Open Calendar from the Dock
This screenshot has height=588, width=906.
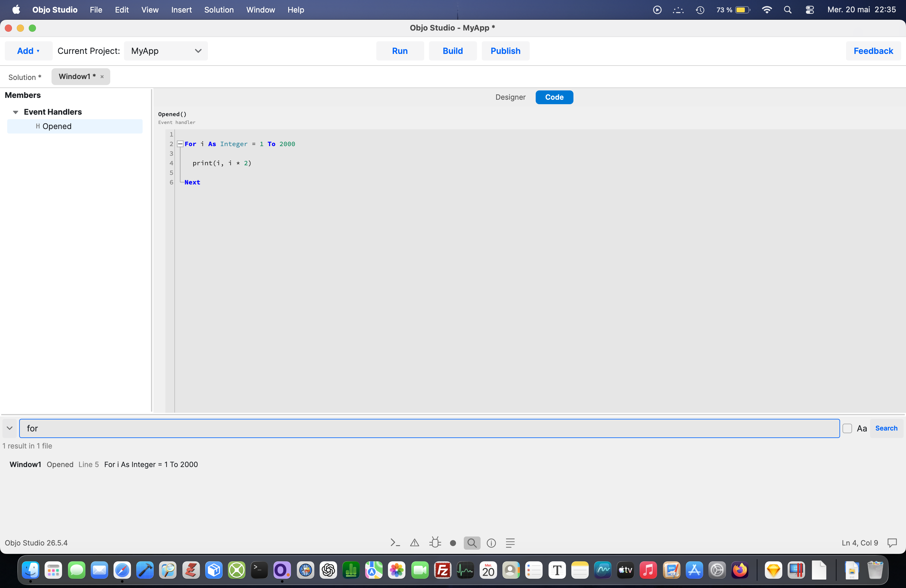pyautogui.click(x=488, y=570)
